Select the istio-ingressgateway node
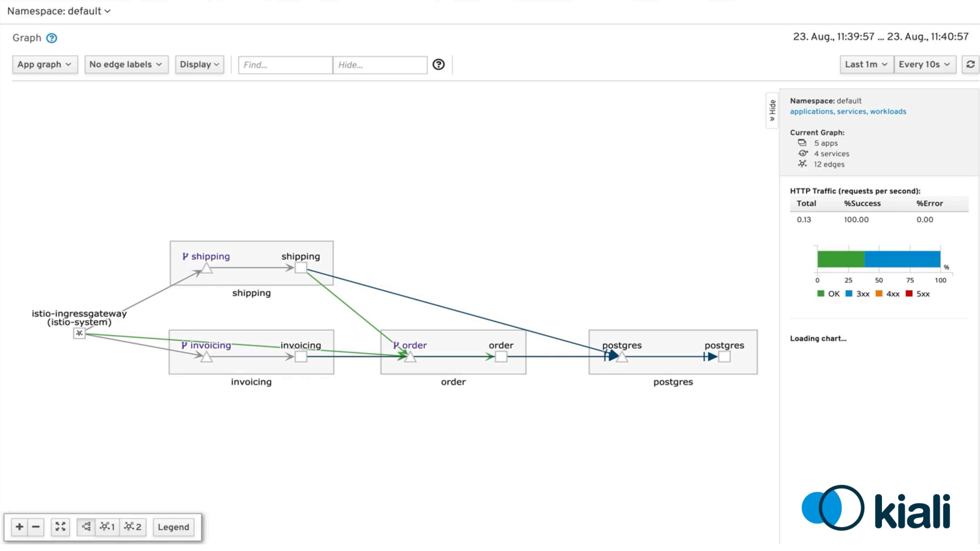 coord(79,333)
